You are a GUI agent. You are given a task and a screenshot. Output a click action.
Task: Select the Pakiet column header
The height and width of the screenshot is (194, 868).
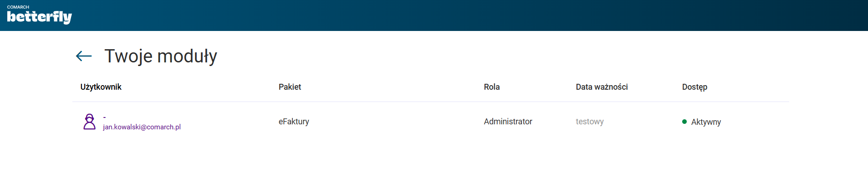[290, 87]
